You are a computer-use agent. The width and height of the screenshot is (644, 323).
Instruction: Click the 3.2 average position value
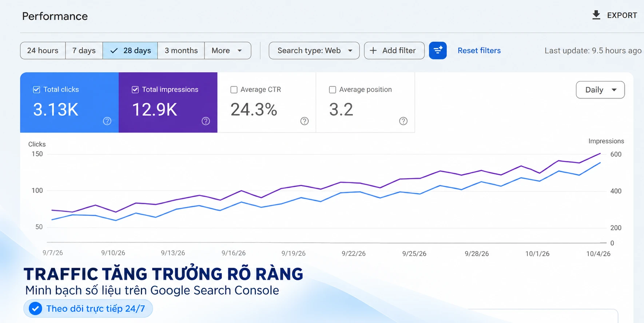341,109
